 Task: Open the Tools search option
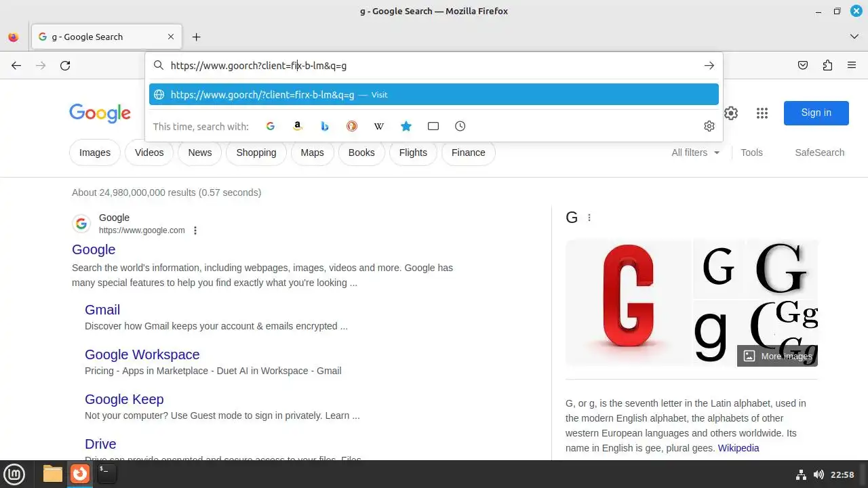[x=751, y=152]
